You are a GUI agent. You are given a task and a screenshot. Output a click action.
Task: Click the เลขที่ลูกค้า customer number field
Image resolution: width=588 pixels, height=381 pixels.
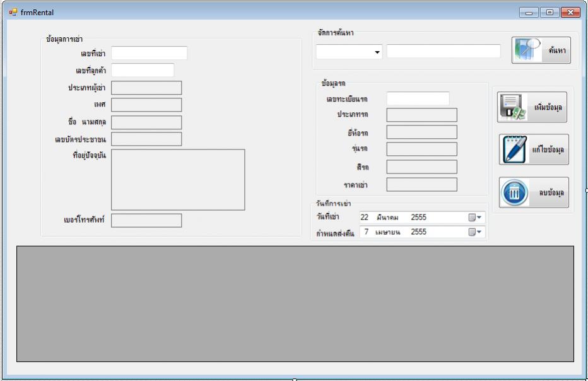pos(143,70)
